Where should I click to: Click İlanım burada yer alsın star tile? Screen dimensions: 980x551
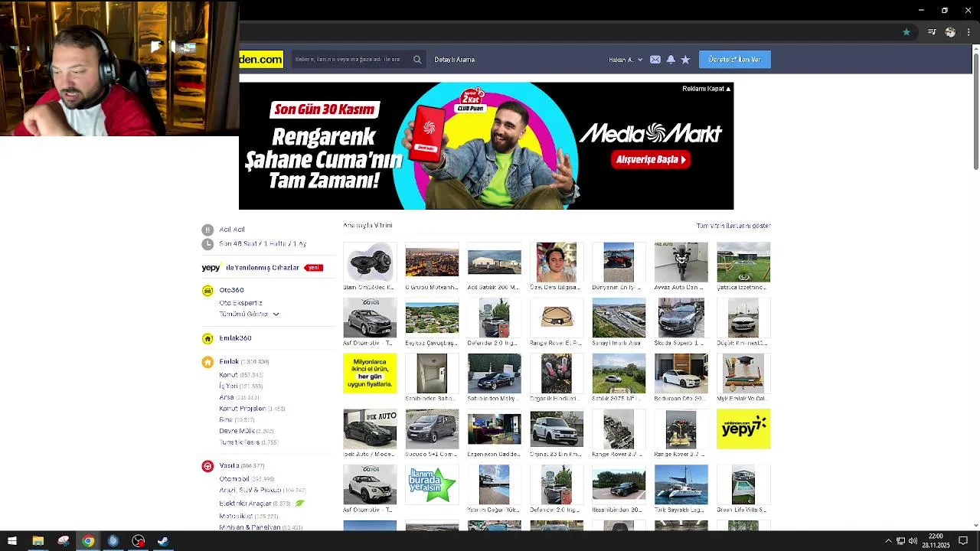[x=432, y=484]
